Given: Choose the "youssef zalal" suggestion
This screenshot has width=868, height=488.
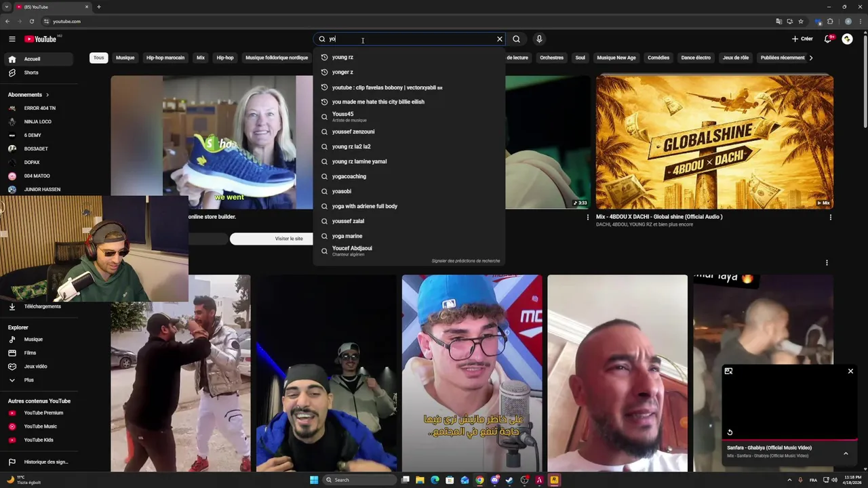Looking at the screenshot, I should [409, 221].
